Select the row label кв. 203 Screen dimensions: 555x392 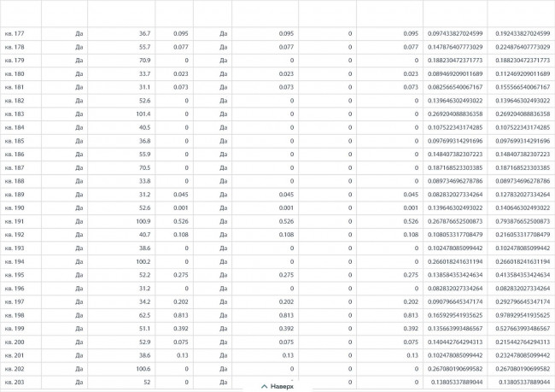pos(15,383)
